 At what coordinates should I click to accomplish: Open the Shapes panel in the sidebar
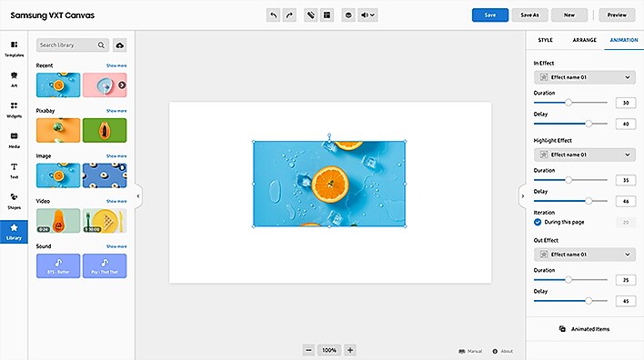(x=14, y=201)
